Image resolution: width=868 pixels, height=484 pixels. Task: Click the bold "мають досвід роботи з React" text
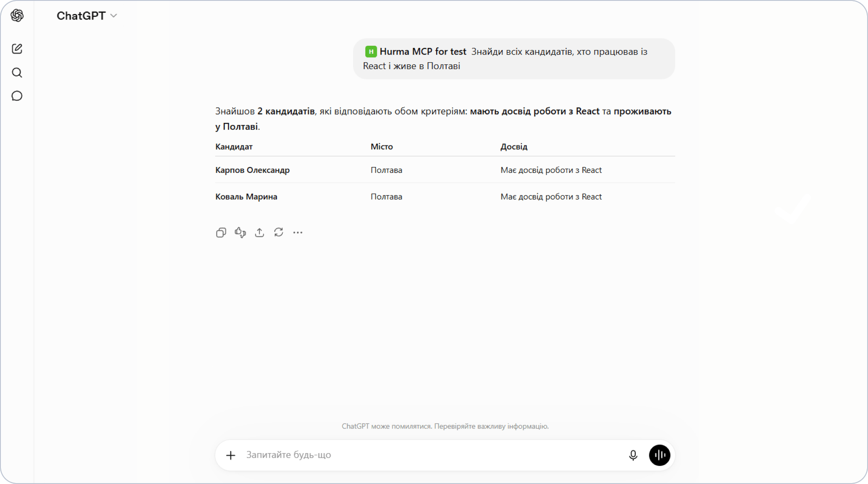tap(535, 111)
